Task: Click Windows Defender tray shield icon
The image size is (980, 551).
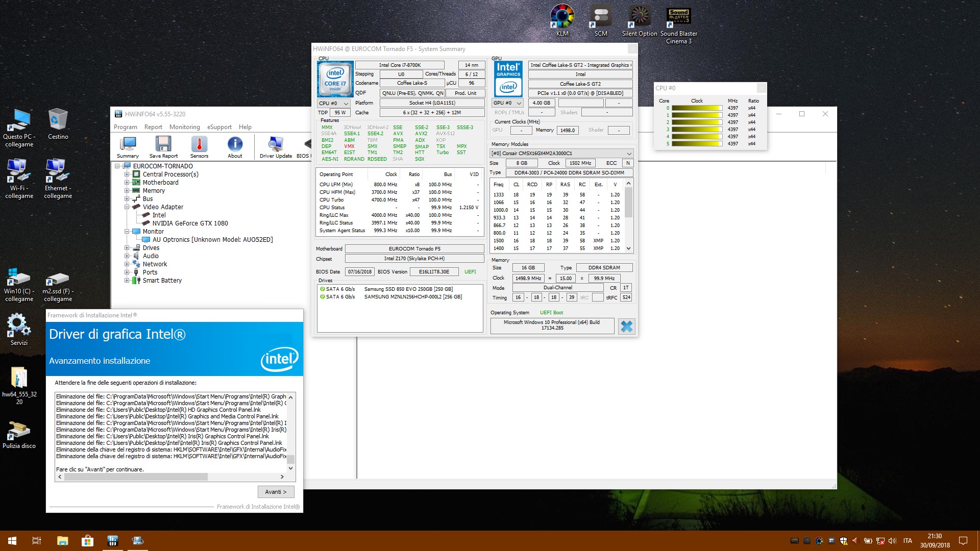Action: point(843,541)
